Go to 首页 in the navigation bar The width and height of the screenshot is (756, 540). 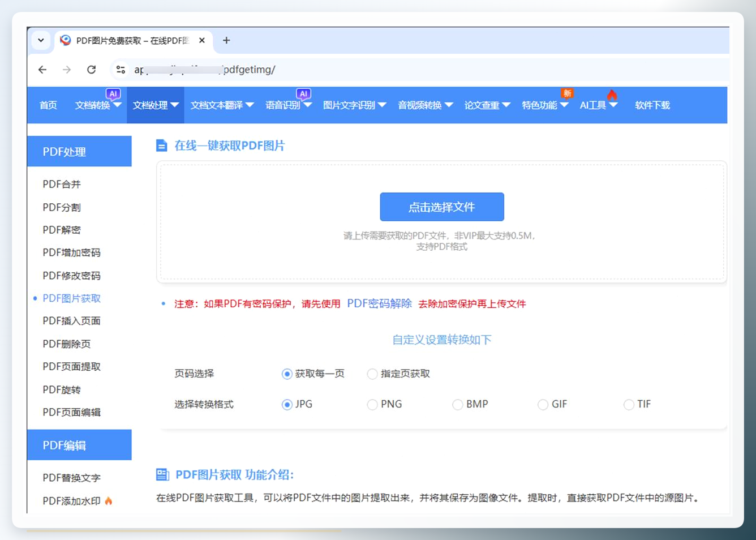48,105
